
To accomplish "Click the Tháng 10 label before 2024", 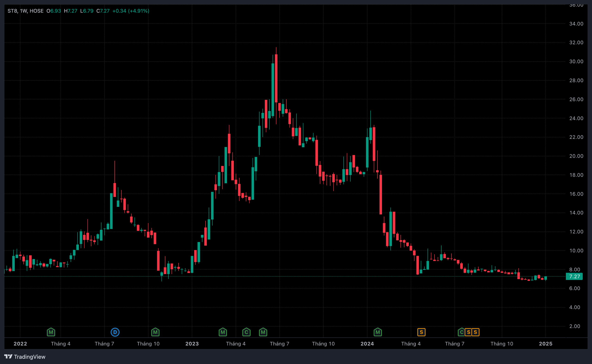I will pos(323,343).
